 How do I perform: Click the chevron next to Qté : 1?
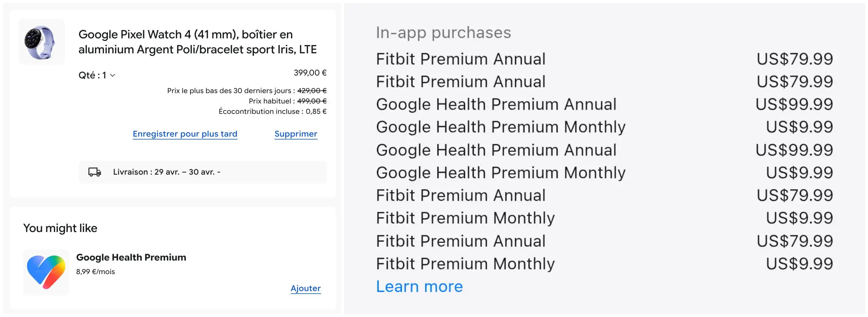(x=113, y=76)
